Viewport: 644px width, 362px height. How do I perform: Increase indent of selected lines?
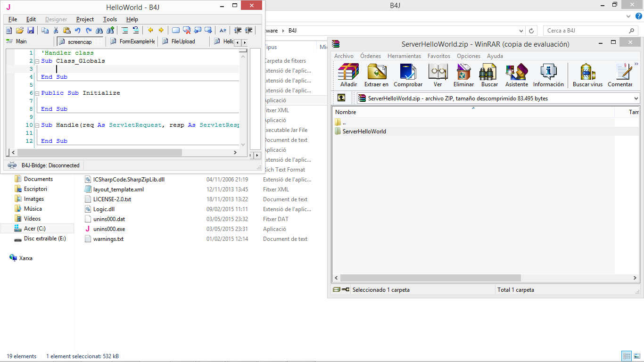pos(249,30)
